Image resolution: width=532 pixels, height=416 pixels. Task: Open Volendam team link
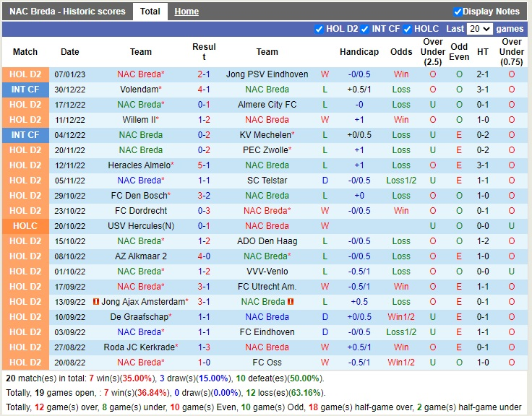coord(141,90)
